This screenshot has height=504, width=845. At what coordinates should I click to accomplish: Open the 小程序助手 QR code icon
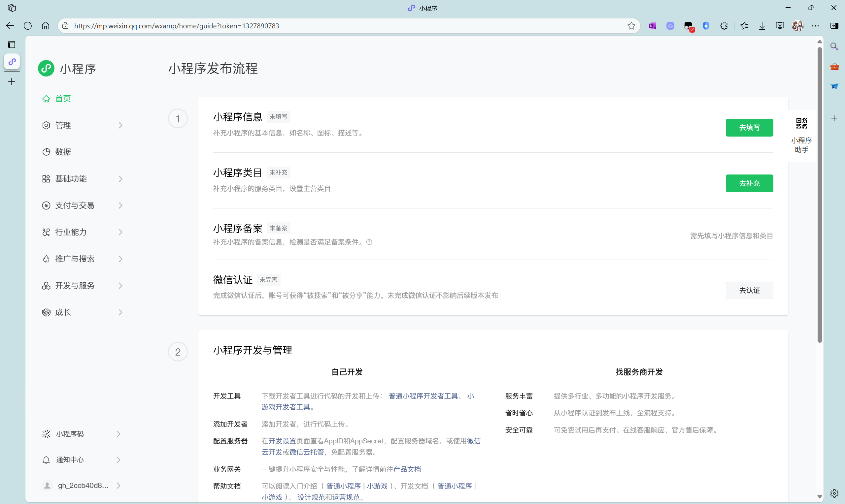coord(801,123)
